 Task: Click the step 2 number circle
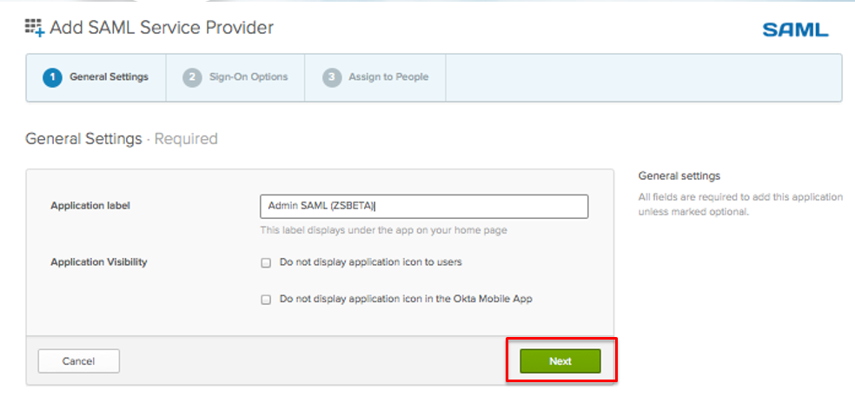click(192, 78)
